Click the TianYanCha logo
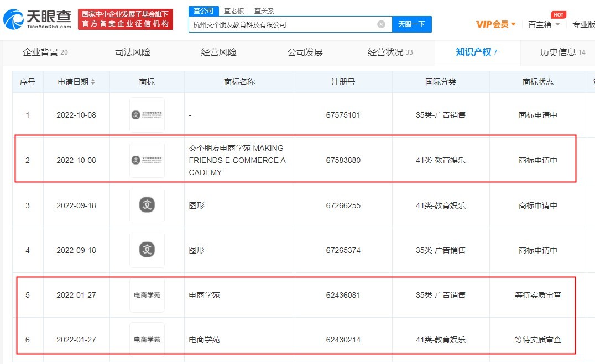The width and height of the screenshot is (595, 364). 37,19
